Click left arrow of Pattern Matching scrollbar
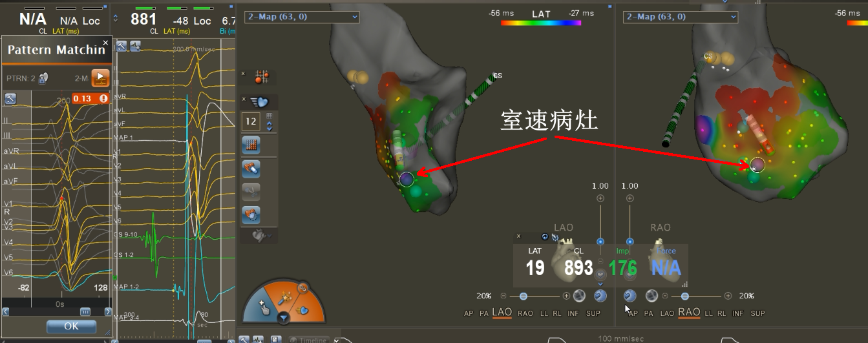 (x=6, y=311)
